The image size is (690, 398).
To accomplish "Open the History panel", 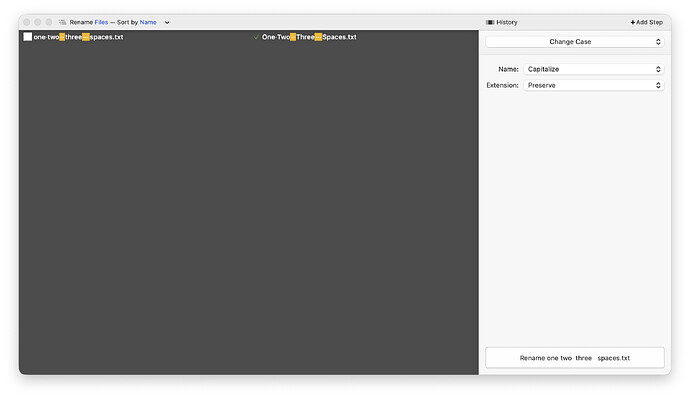I will 501,22.
